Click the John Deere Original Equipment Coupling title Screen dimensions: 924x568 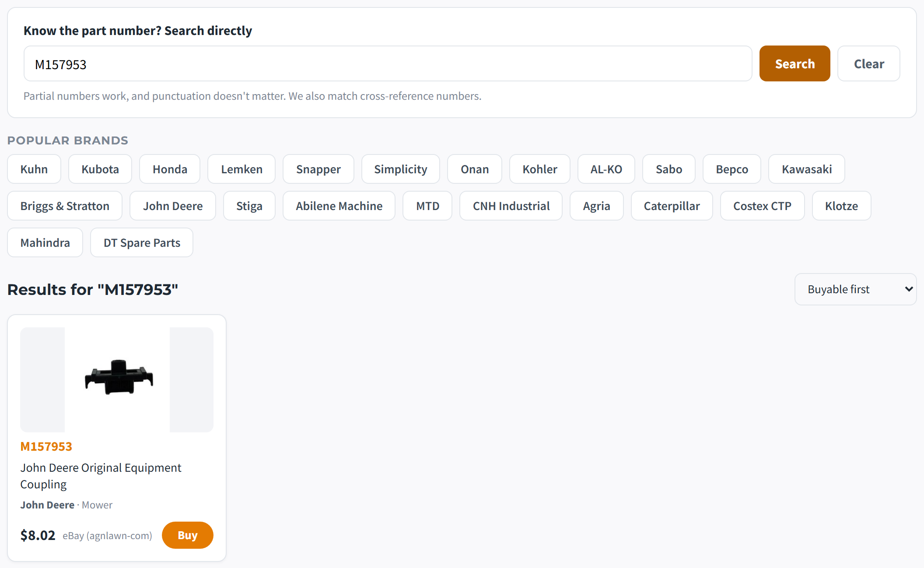[x=101, y=476]
